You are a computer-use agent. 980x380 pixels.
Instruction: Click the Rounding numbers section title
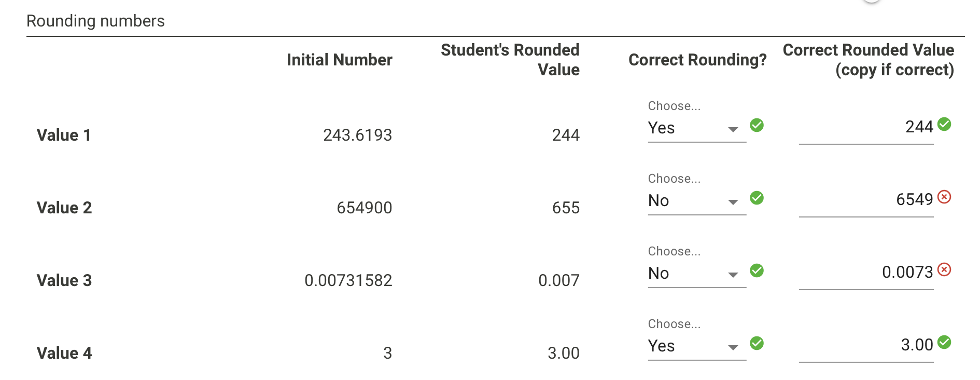[95, 21]
